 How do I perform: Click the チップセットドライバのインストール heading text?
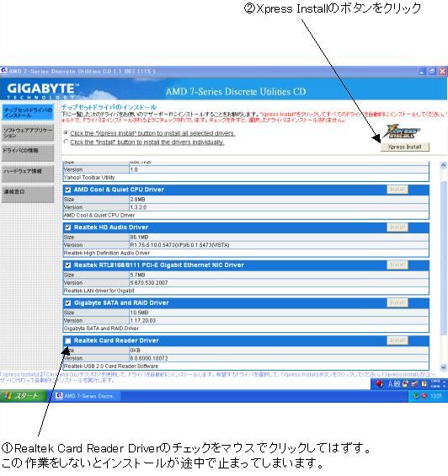click(109, 107)
